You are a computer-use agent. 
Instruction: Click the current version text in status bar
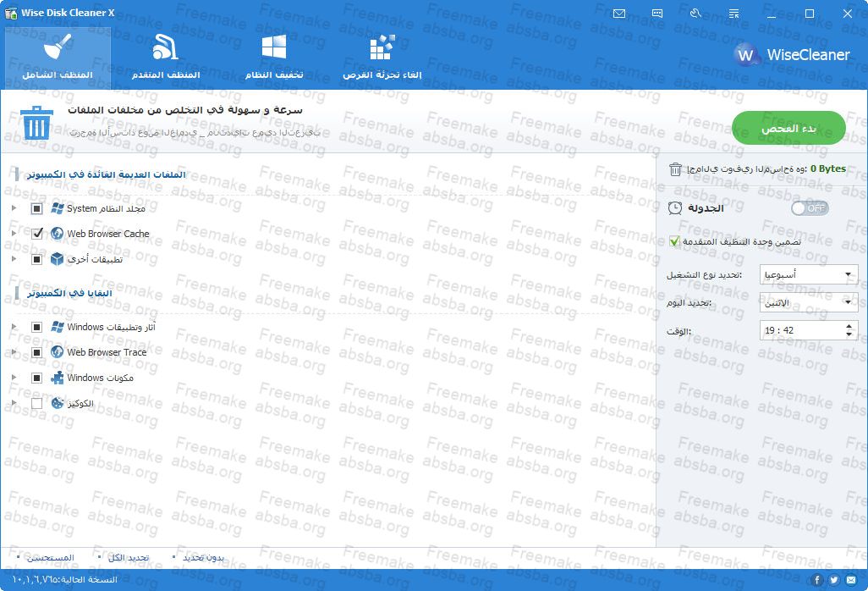(x=65, y=579)
